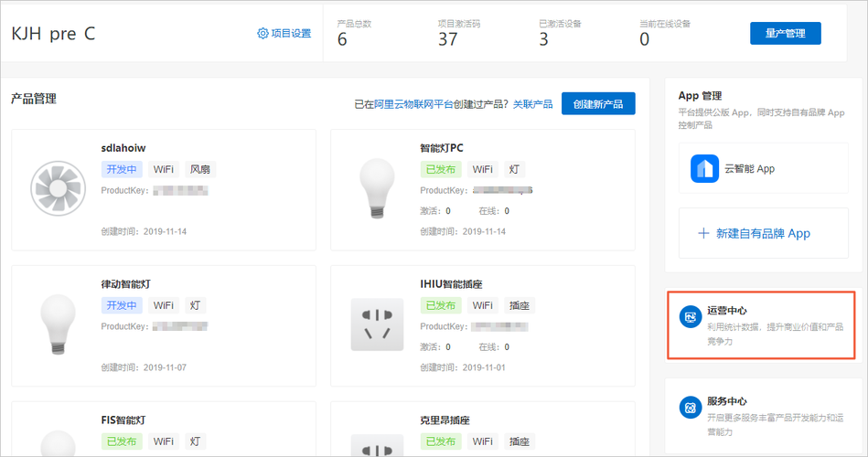Click creation date 2019-11-07 on 律动智能灯
This screenshot has height=457, width=868.
(165, 367)
